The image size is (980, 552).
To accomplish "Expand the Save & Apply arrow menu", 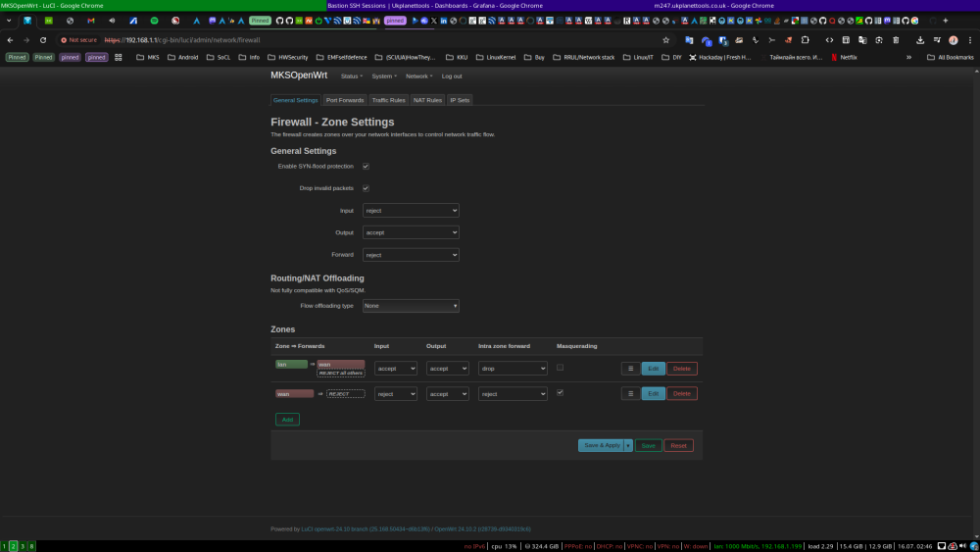I will pyautogui.click(x=628, y=446).
